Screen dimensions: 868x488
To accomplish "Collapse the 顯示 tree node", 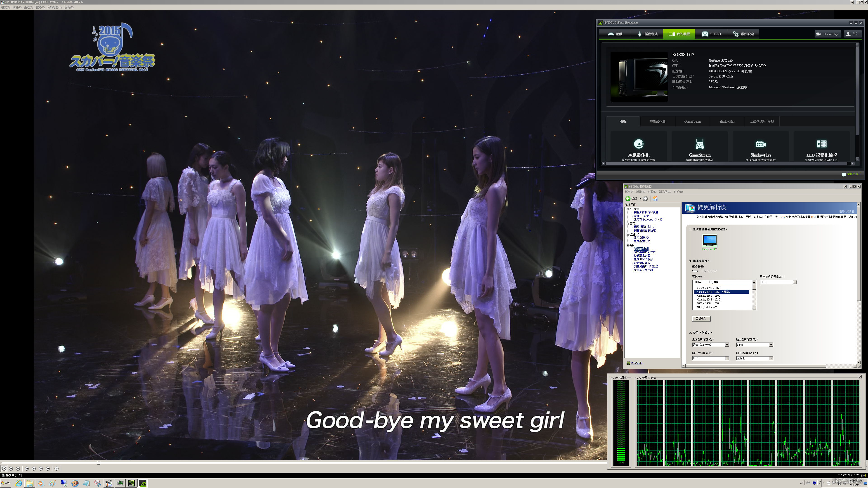I will (628, 245).
